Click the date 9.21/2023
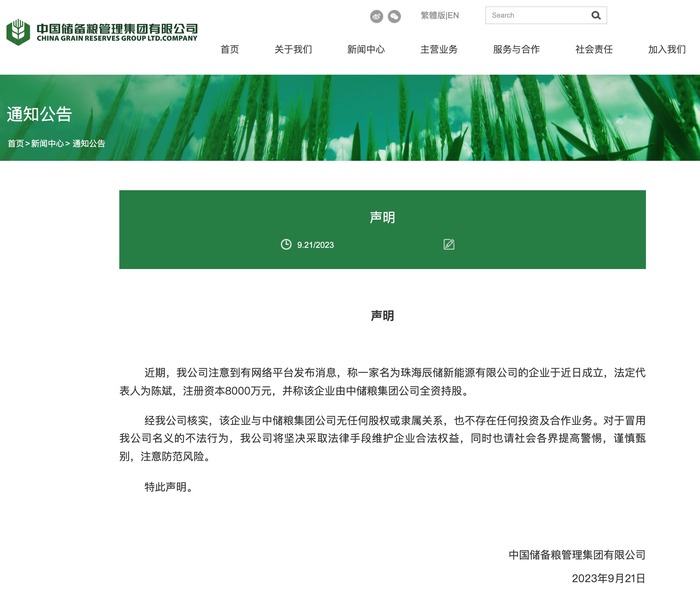The height and width of the screenshot is (608, 700). 315,245
